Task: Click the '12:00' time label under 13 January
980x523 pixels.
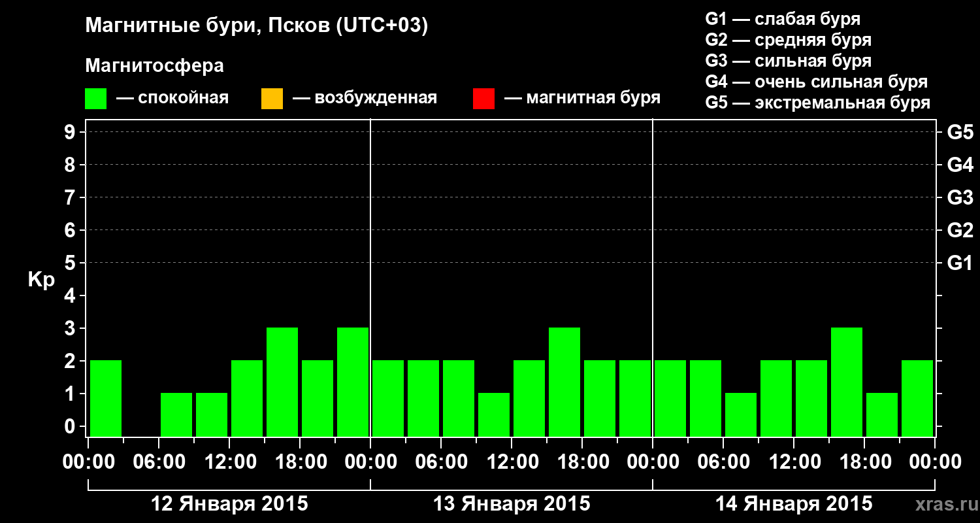Action: click(x=512, y=462)
